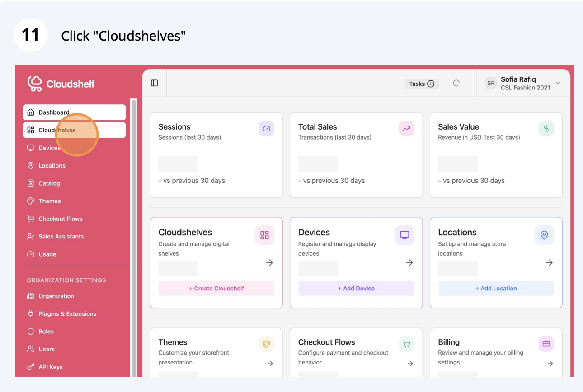
Task: Click "Customize your storefront presentation" text
Action: [194, 358]
